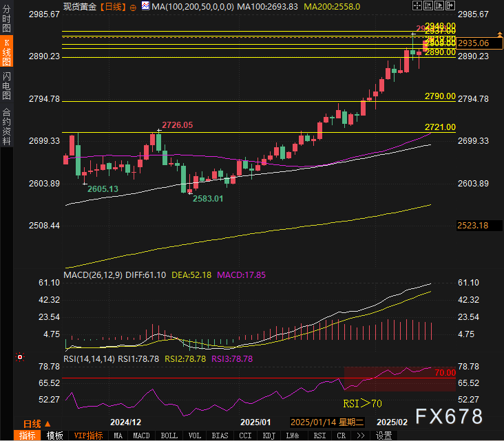
Task: Click the MA indicator icon before MA(100,200,50)
Action: pos(145,6)
